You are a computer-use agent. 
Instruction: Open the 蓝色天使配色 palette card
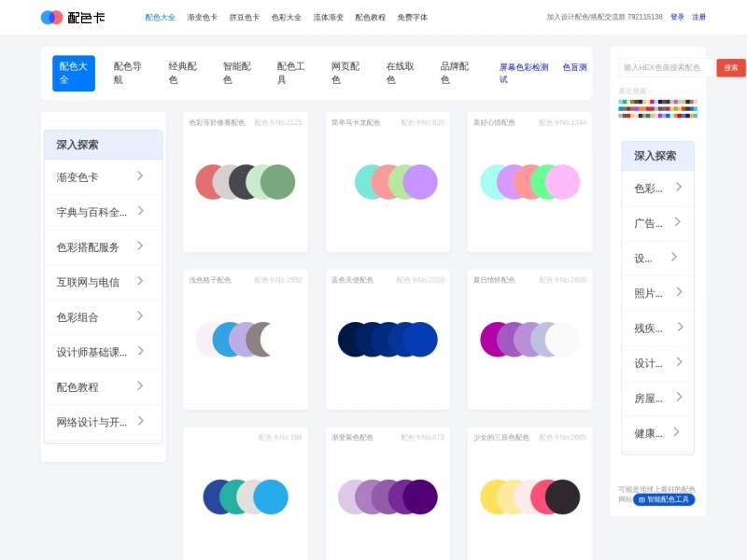(388, 339)
